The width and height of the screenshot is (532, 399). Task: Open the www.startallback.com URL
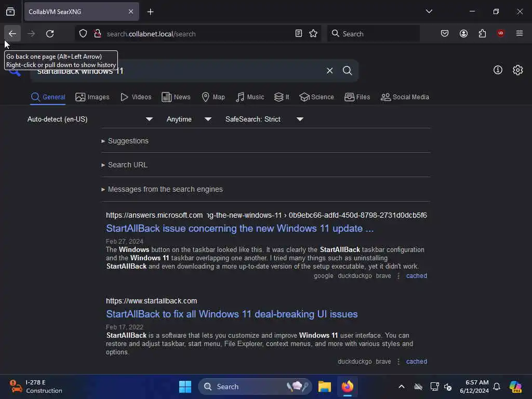(x=151, y=301)
